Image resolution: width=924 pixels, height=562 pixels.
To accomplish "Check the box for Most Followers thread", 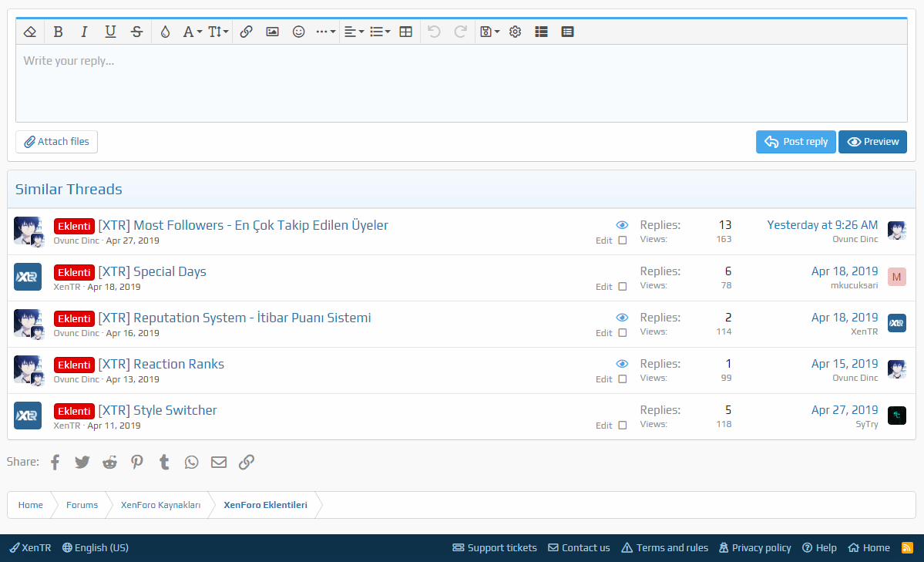I will point(623,241).
